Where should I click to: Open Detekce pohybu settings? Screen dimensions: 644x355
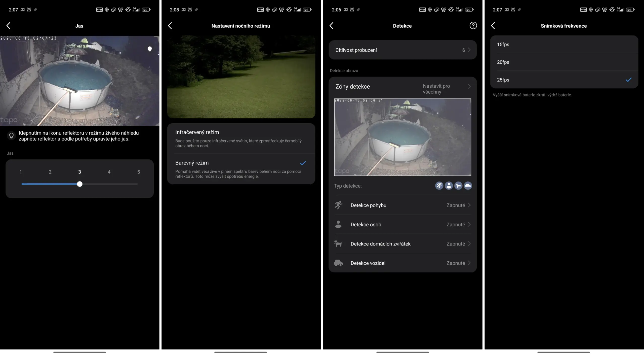coord(403,205)
